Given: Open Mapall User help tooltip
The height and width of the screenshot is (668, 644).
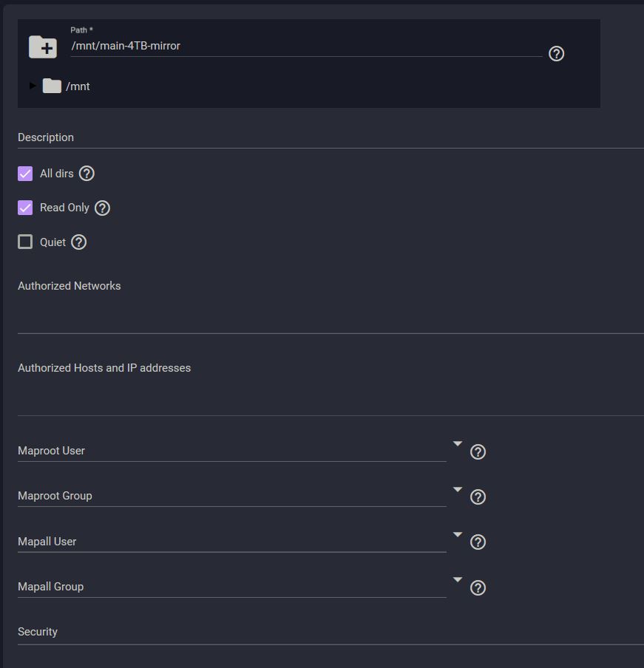Looking at the screenshot, I should pyautogui.click(x=478, y=542).
